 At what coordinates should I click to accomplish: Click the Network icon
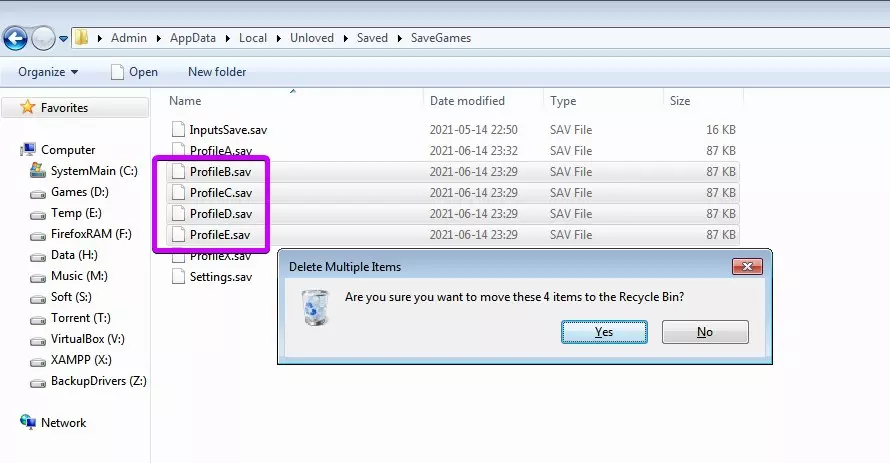pyautogui.click(x=28, y=422)
